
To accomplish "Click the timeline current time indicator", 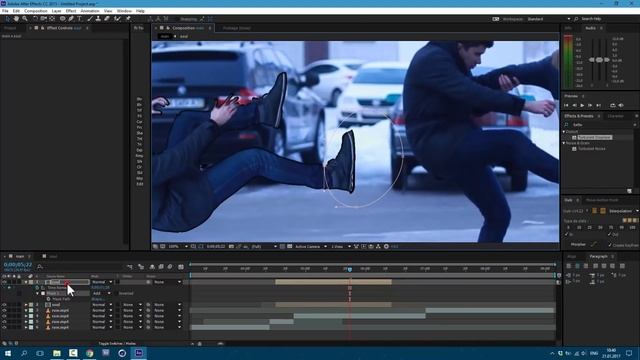I will pyautogui.click(x=350, y=269).
